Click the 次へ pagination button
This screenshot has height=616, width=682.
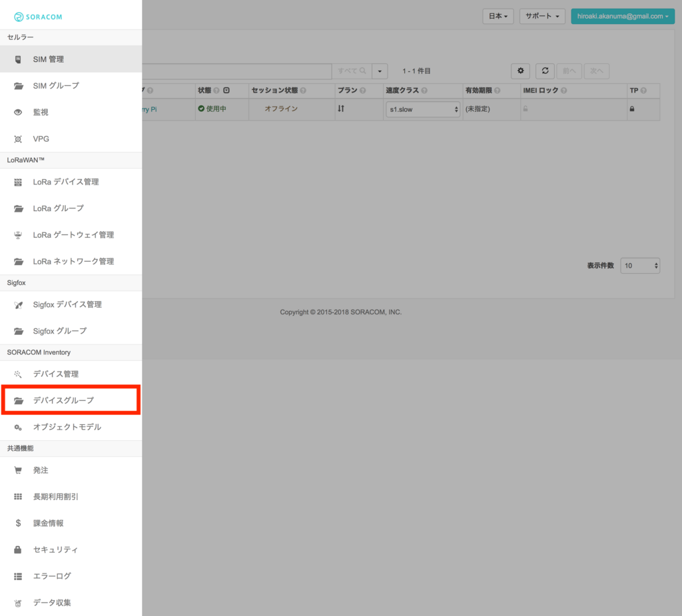point(596,71)
